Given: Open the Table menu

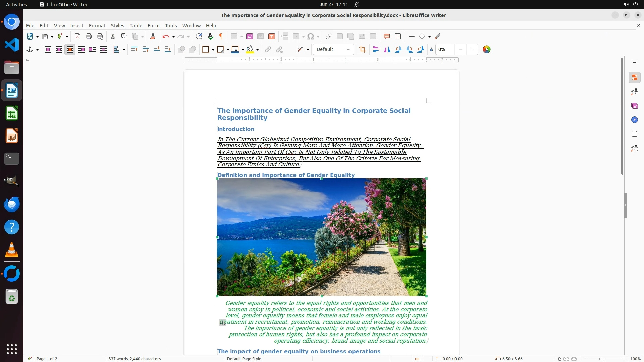Looking at the screenshot, I should (x=136, y=26).
